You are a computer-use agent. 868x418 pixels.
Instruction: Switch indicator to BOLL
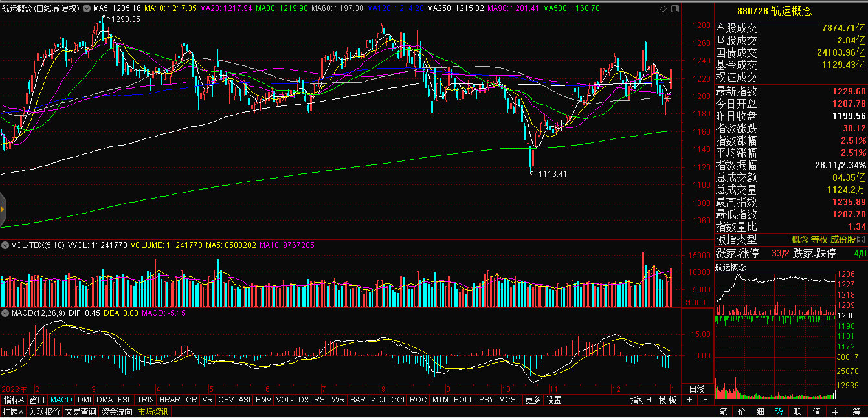point(463,400)
